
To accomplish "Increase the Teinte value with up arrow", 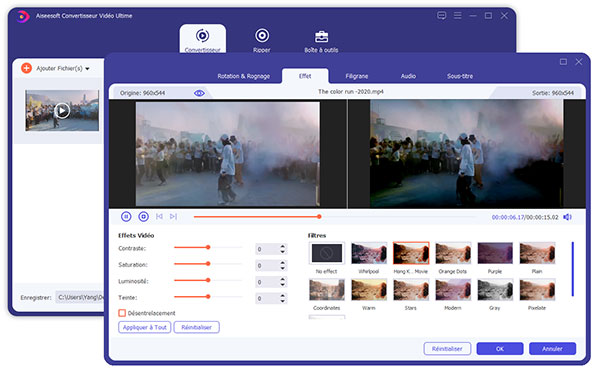I will click(282, 296).
